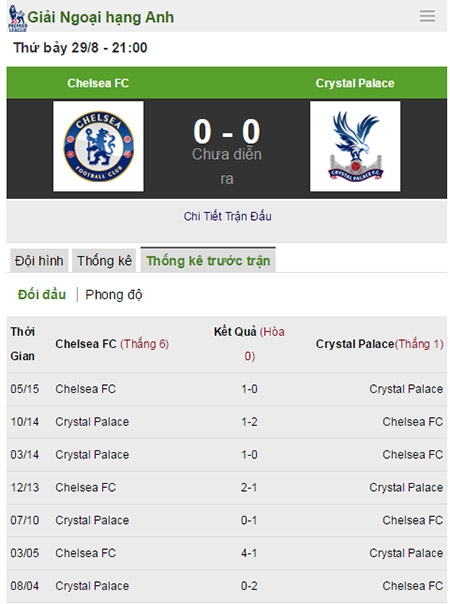Select the 10/14 match row with 1-2 result
Image resolution: width=450 pixels, height=604 pixels.
coord(227,422)
